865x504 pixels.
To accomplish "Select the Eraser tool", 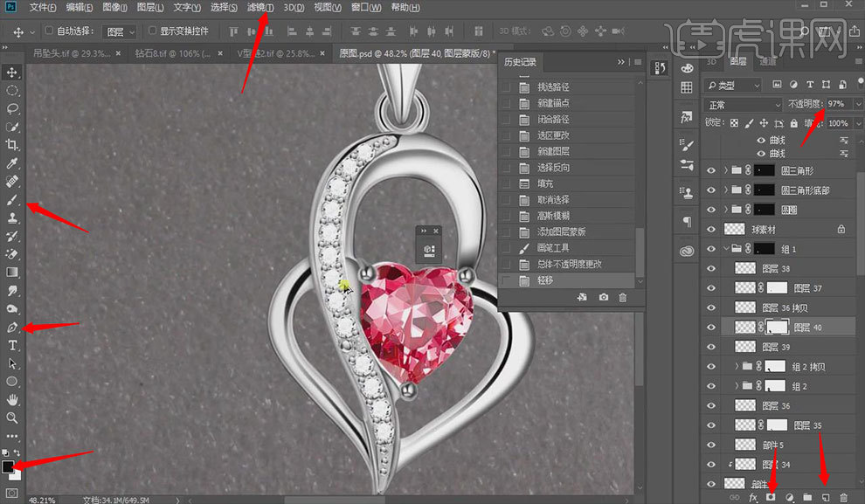I will tap(12, 254).
